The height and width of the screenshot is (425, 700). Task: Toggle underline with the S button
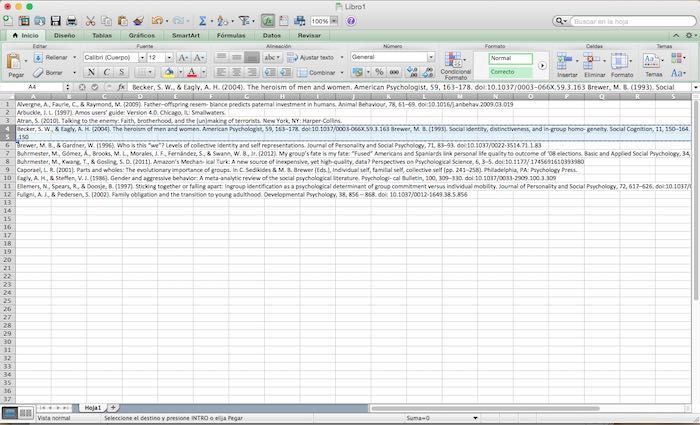(x=121, y=72)
